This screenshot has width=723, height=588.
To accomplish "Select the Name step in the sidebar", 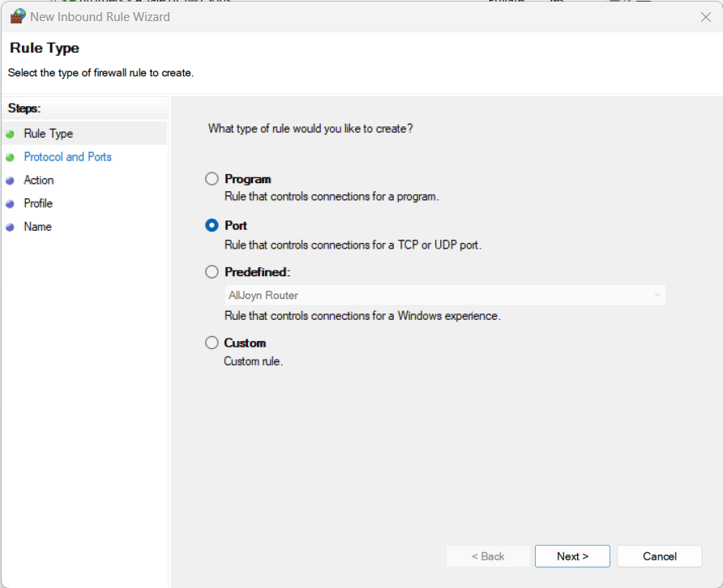I will point(37,227).
